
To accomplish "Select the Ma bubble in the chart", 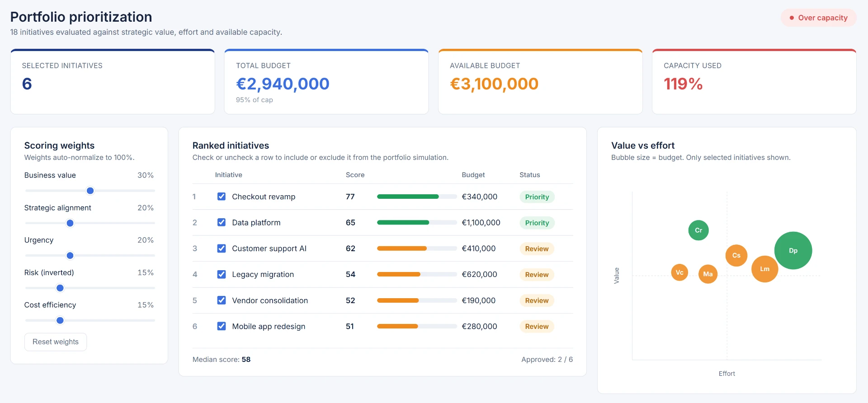I will click(708, 274).
